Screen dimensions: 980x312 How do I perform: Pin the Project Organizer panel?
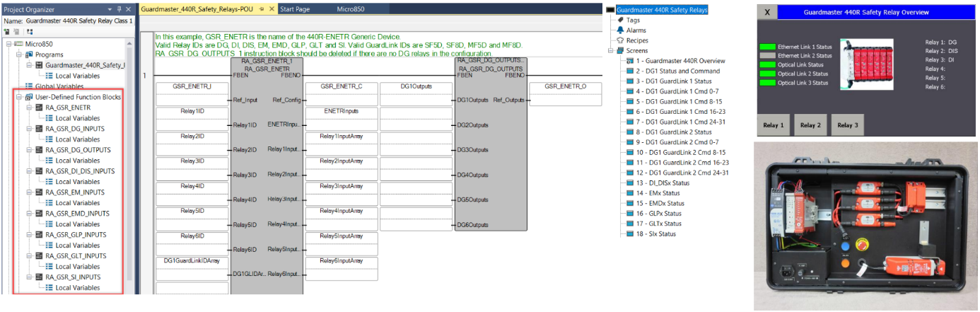click(119, 9)
